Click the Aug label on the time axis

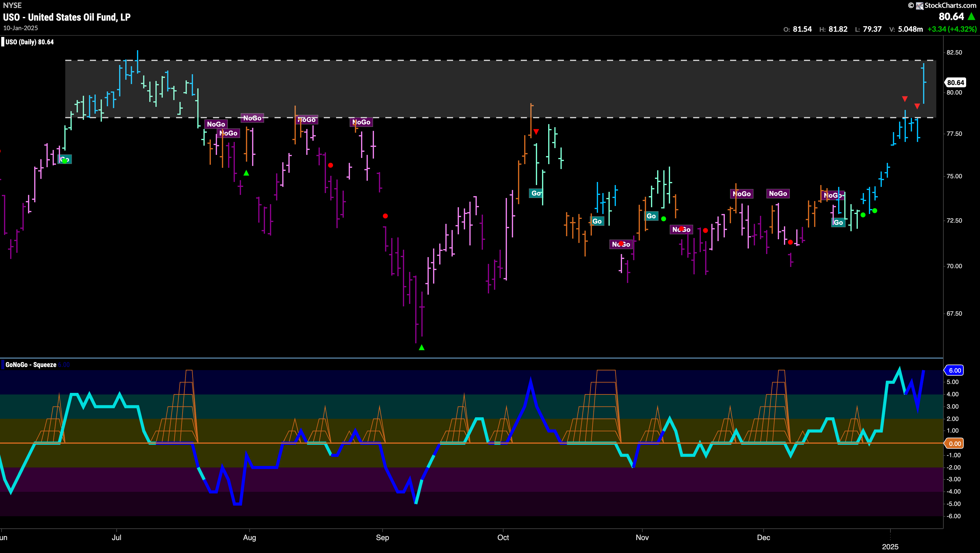click(x=250, y=538)
